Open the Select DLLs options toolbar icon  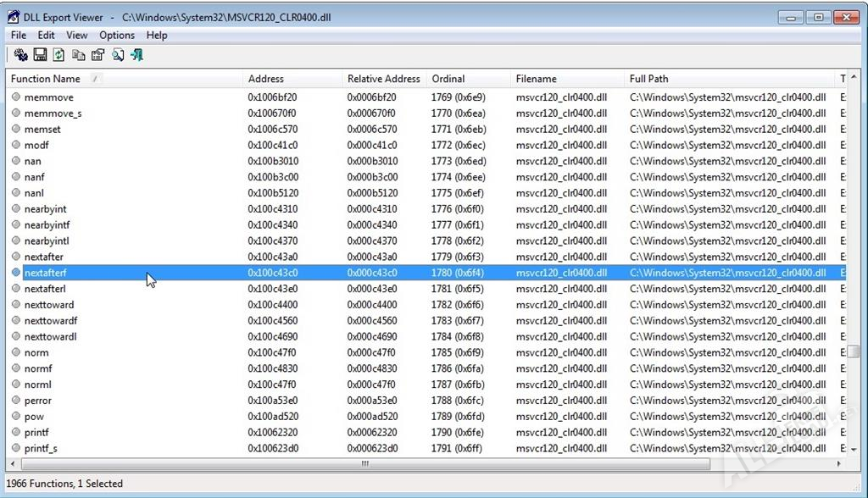[20, 55]
